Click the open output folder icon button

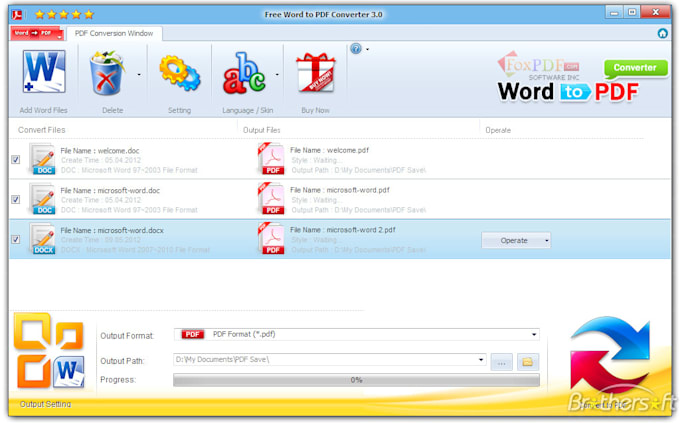(x=528, y=362)
